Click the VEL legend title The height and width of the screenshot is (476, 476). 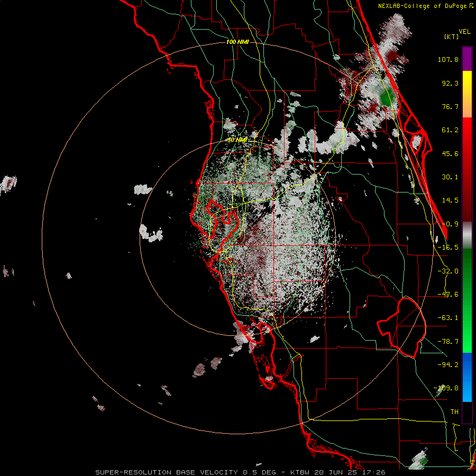point(464,32)
